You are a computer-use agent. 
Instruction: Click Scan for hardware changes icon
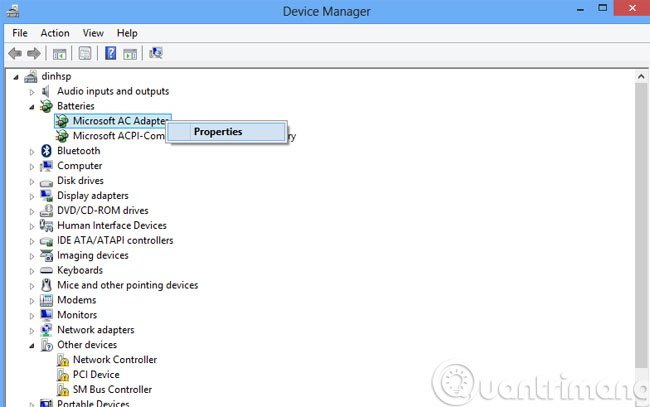tap(156, 53)
